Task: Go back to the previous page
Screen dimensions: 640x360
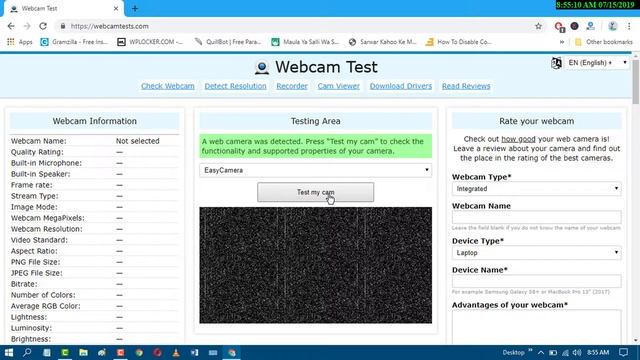Action: [x=11, y=26]
